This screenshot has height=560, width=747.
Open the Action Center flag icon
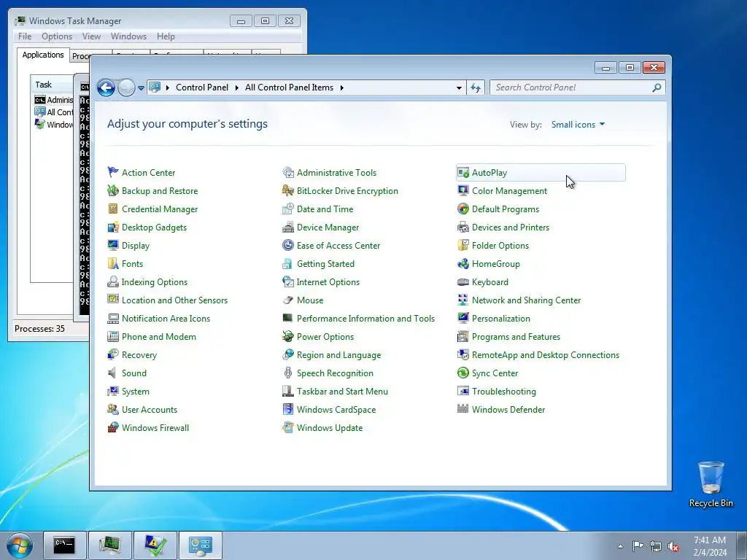point(113,172)
